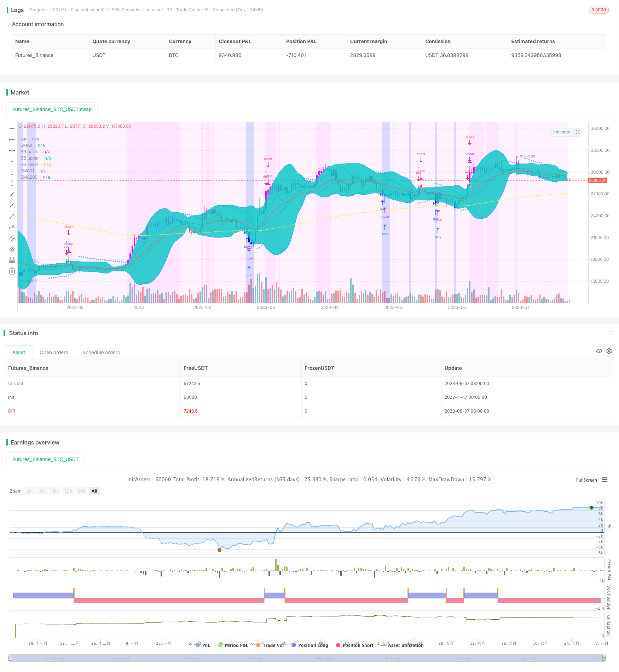Toggle Position Short series in legend

[354, 645]
